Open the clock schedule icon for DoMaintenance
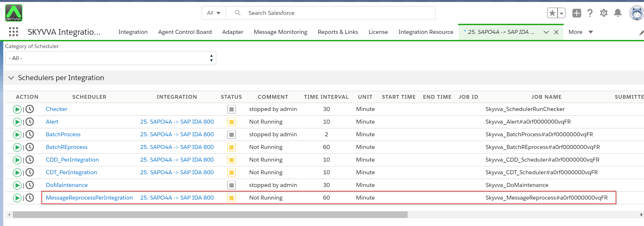This screenshot has width=644, height=226. (x=30, y=185)
